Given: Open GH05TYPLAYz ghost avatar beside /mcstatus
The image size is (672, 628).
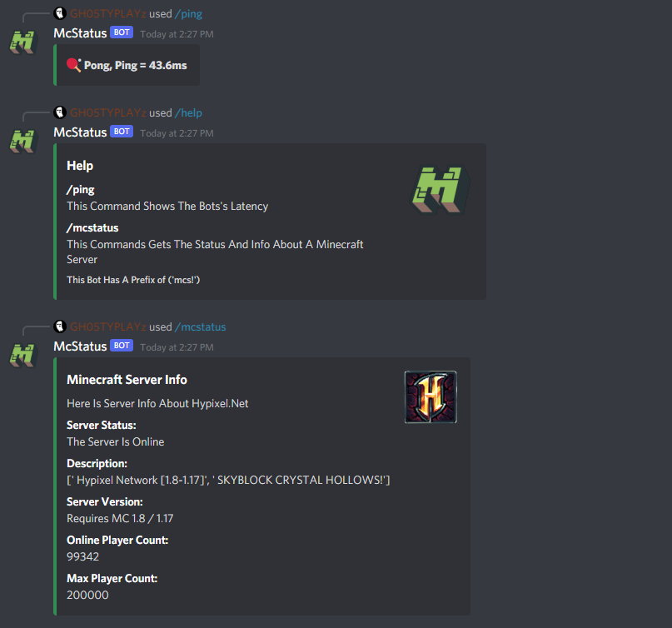Looking at the screenshot, I should pos(60,326).
